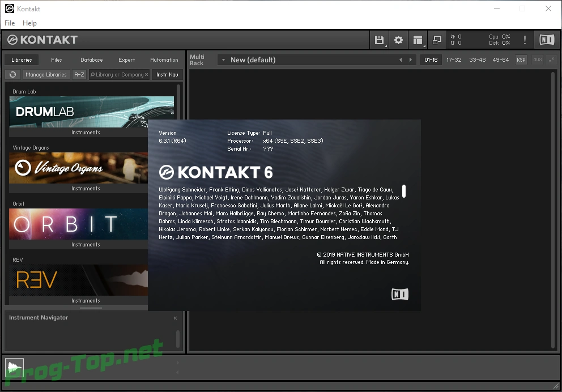Click the REV library banner
Image resolution: width=562 pixels, height=392 pixels.
click(79, 280)
